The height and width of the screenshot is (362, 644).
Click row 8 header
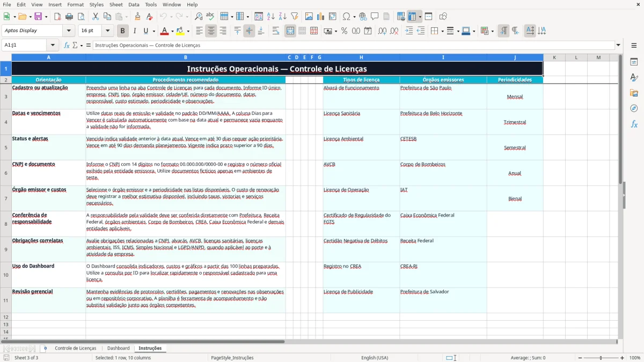coord(6,224)
